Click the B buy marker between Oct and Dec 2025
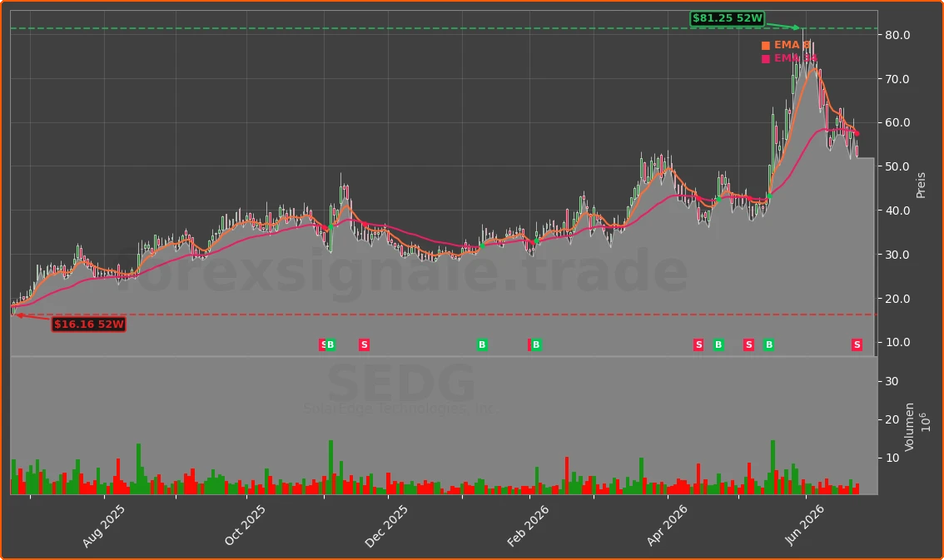The image size is (944, 560). coord(330,344)
